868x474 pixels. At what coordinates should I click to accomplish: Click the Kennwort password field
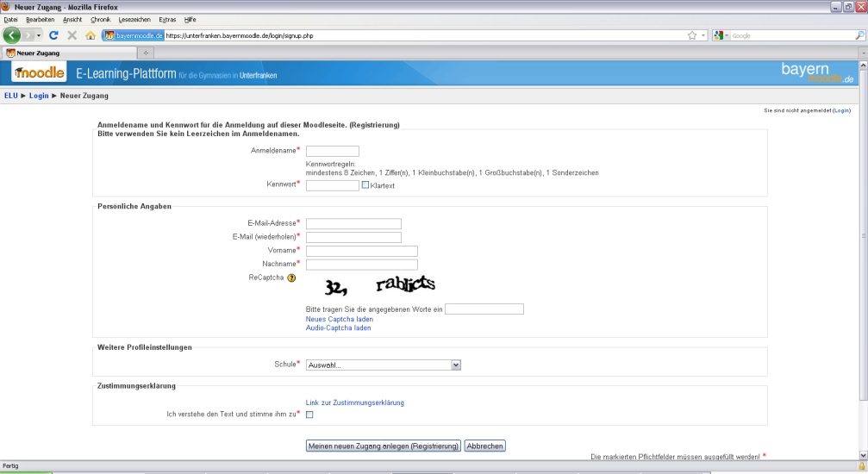click(x=332, y=185)
